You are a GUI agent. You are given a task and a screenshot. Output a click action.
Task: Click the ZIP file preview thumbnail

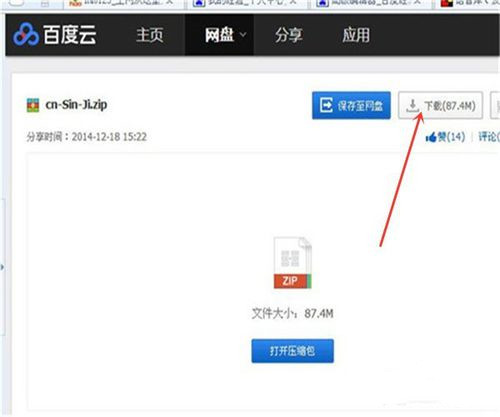292,263
